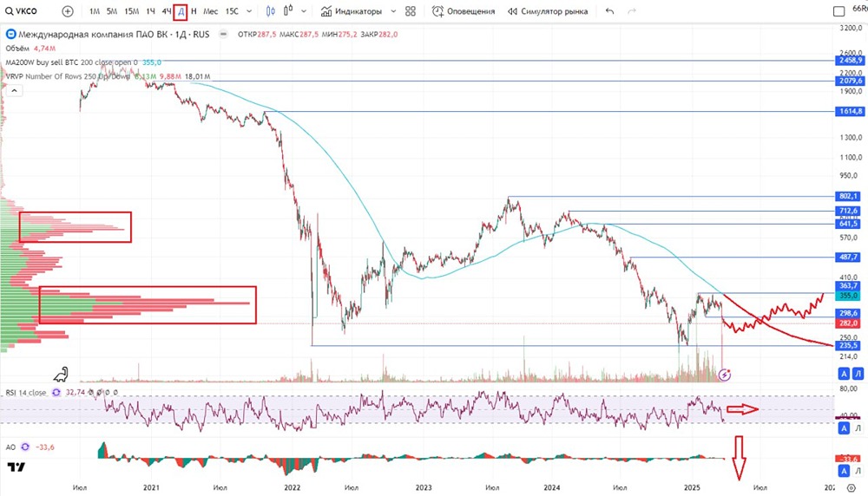Collapse the indicator legend arrow

tap(15, 90)
